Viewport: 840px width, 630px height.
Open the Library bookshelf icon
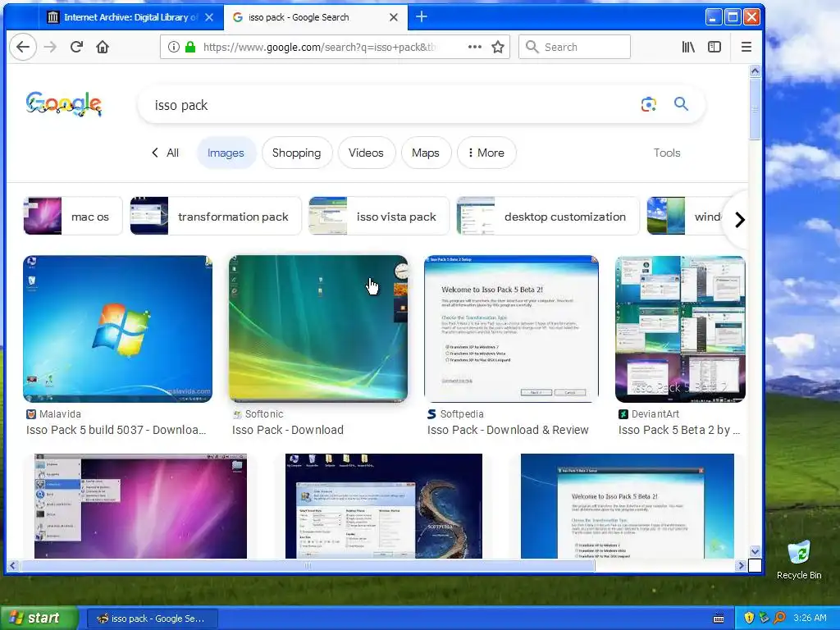pos(688,47)
